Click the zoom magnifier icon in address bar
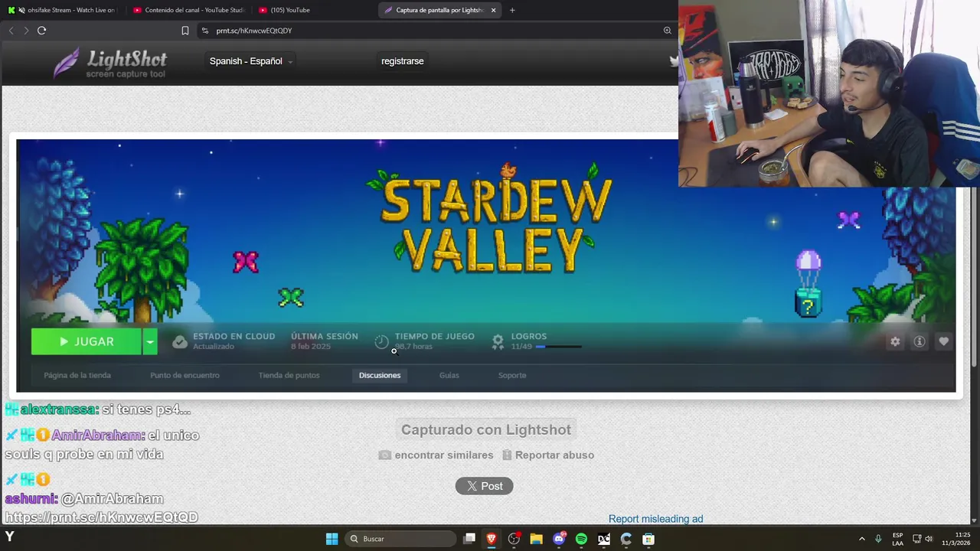This screenshot has height=551, width=980. click(x=667, y=31)
